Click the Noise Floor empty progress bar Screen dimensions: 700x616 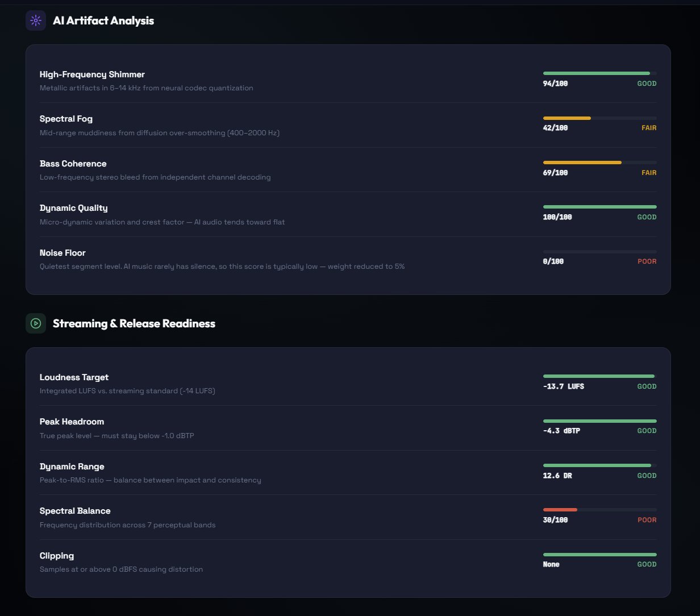pos(599,251)
